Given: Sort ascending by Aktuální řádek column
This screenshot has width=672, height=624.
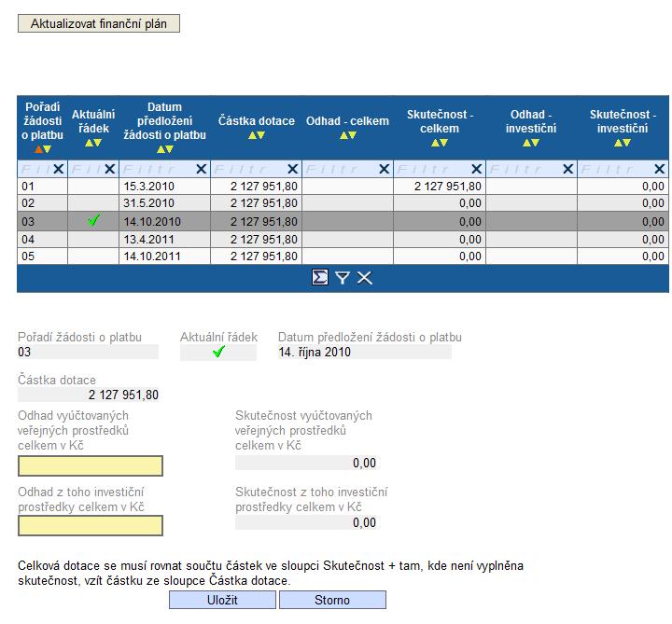Looking at the screenshot, I should pos(90,143).
